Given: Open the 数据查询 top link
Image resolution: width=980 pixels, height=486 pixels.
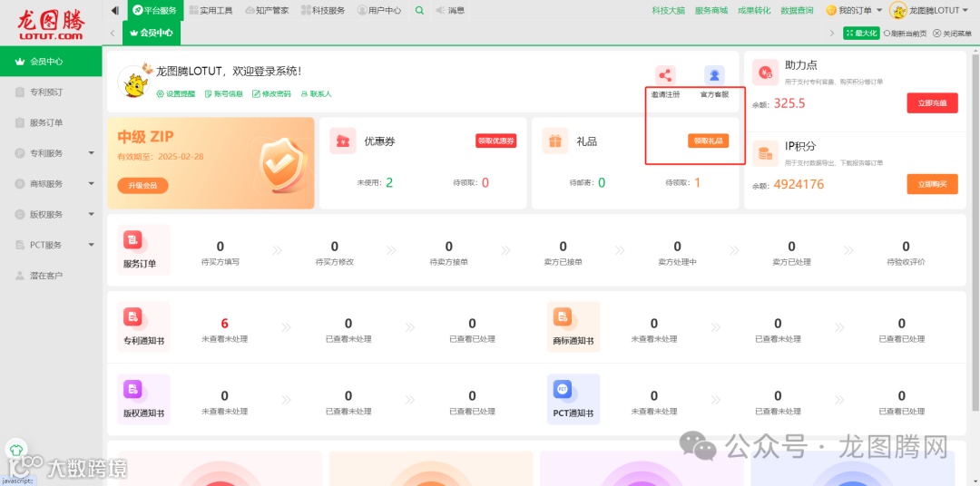Looking at the screenshot, I should pos(797,10).
